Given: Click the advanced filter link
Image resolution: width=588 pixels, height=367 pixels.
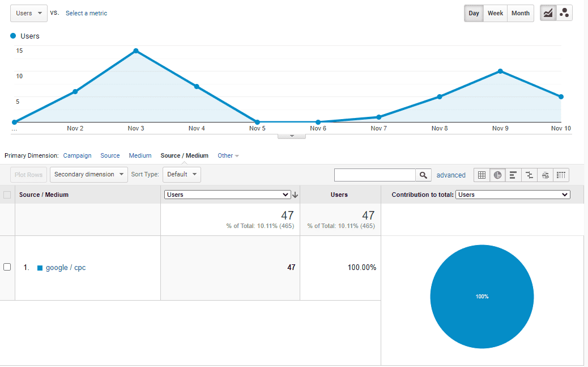Looking at the screenshot, I should 451,175.
